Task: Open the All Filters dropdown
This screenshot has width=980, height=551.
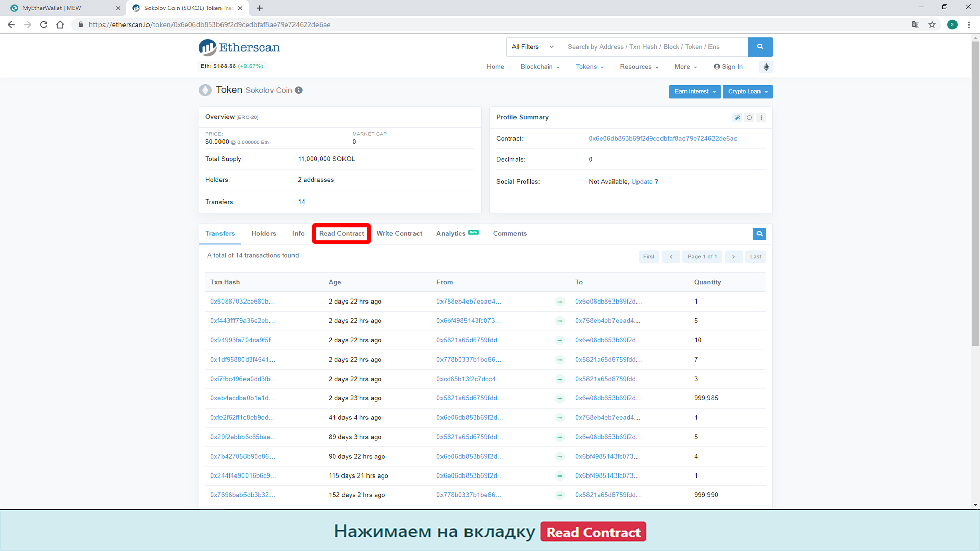Action: [x=534, y=47]
